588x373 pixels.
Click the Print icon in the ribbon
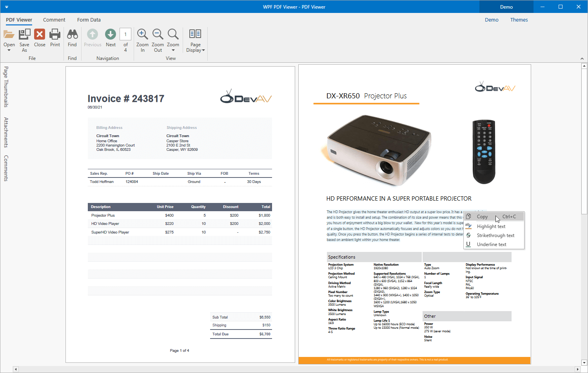pos(55,35)
